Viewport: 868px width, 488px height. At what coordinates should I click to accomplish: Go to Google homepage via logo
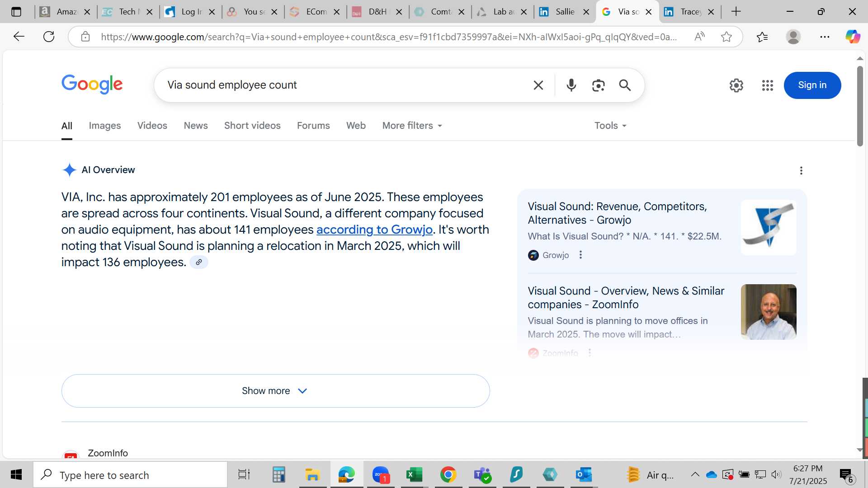point(92,84)
